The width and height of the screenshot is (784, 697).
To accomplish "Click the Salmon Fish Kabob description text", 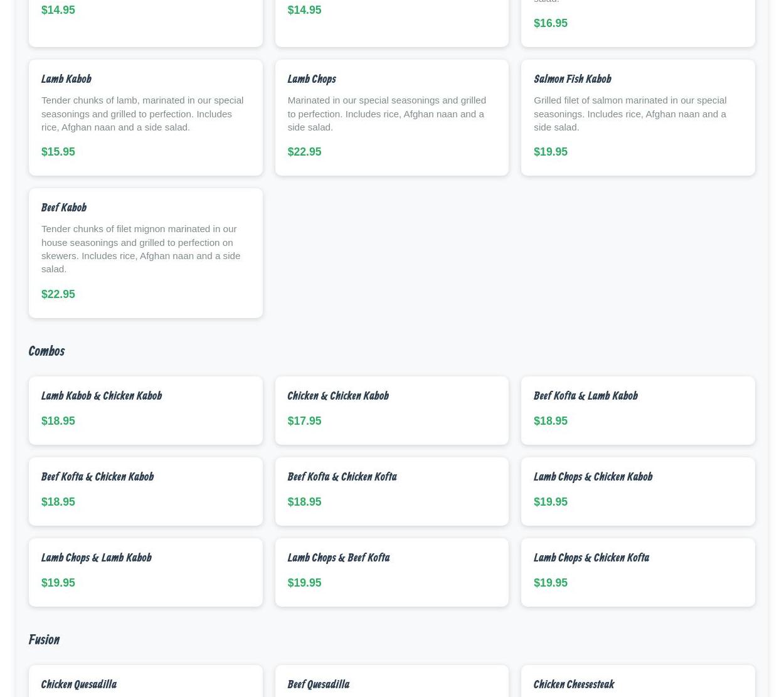I will click(x=630, y=114).
